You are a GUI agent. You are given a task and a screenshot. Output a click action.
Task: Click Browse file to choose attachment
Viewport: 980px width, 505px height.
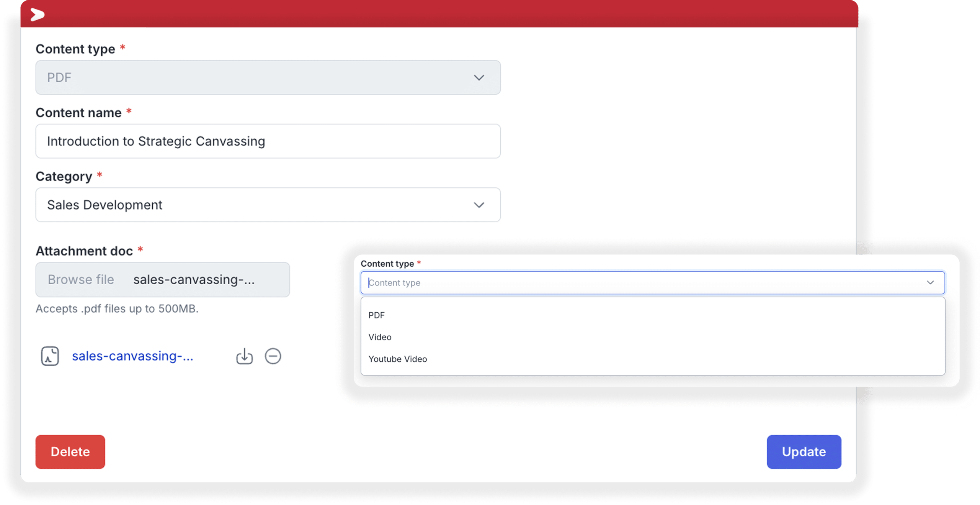(x=81, y=280)
